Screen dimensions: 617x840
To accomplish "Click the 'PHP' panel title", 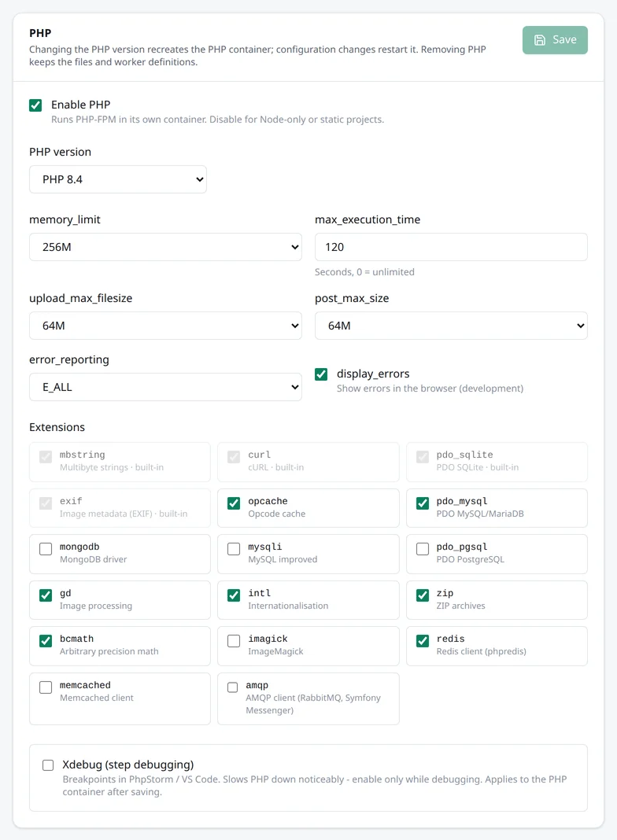I will (40, 33).
